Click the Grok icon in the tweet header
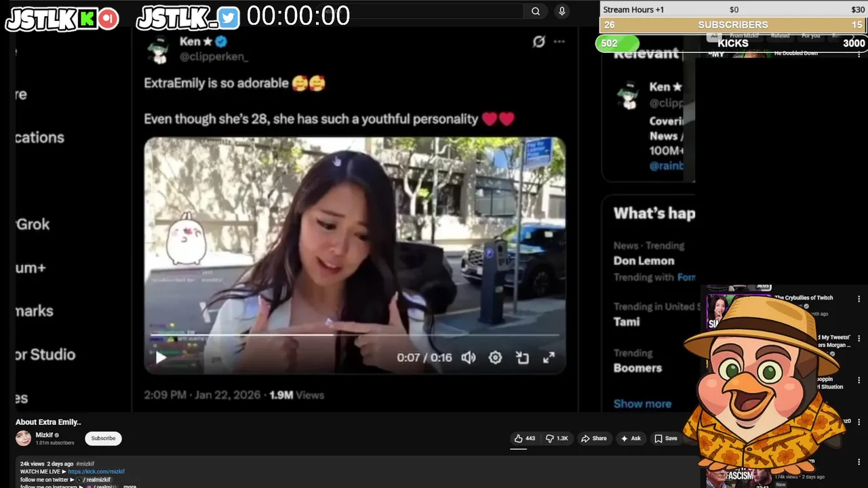868x488 pixels. [538, 41]
